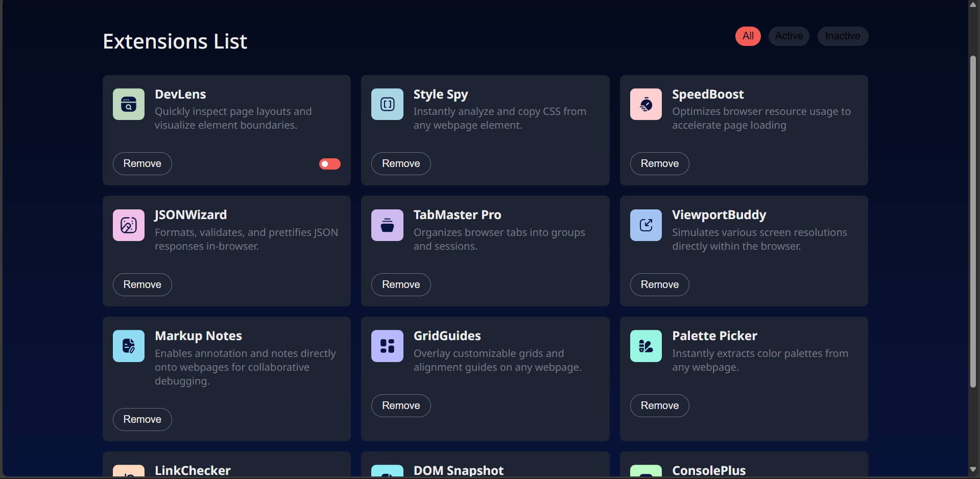
Task: Click the description "Simulates various screen resolutions"
Action: [x=759, y=240]
